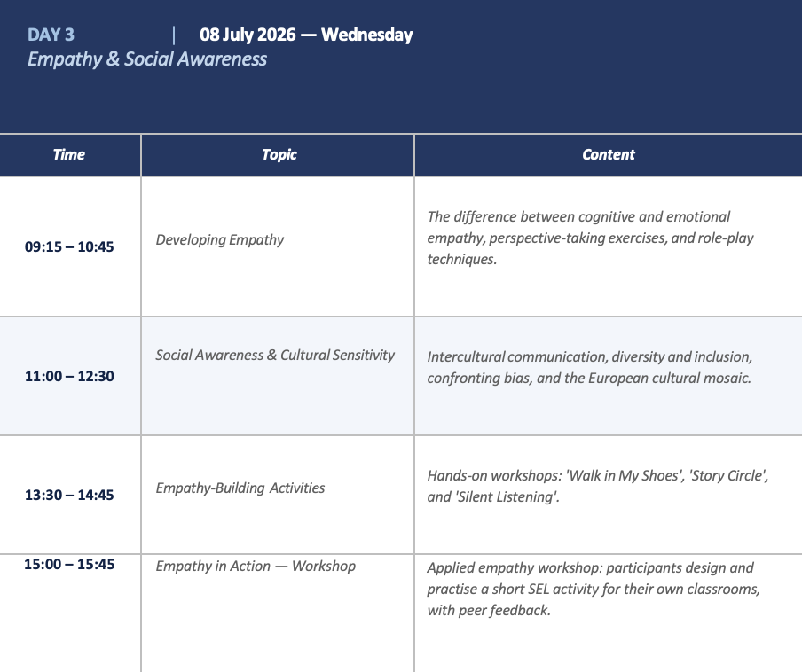
Task: Click the Empathy-Building Activities topic
Action: 240,488
